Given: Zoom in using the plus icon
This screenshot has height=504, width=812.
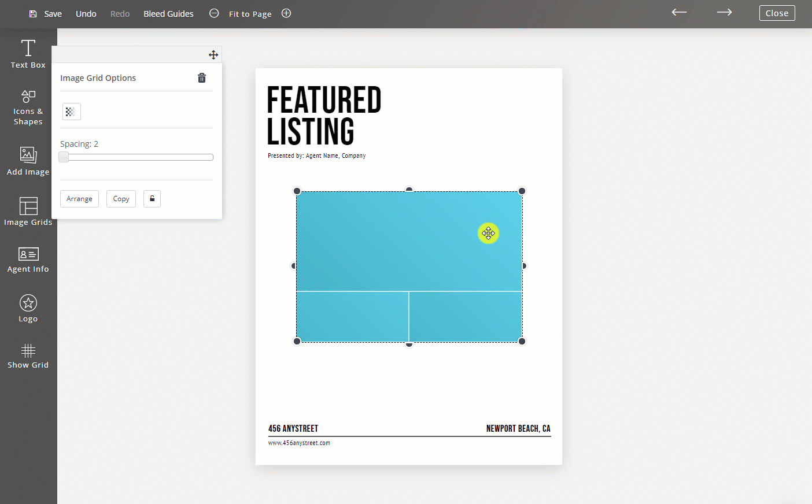Looking at the screenshot, I should click(286, 13).
